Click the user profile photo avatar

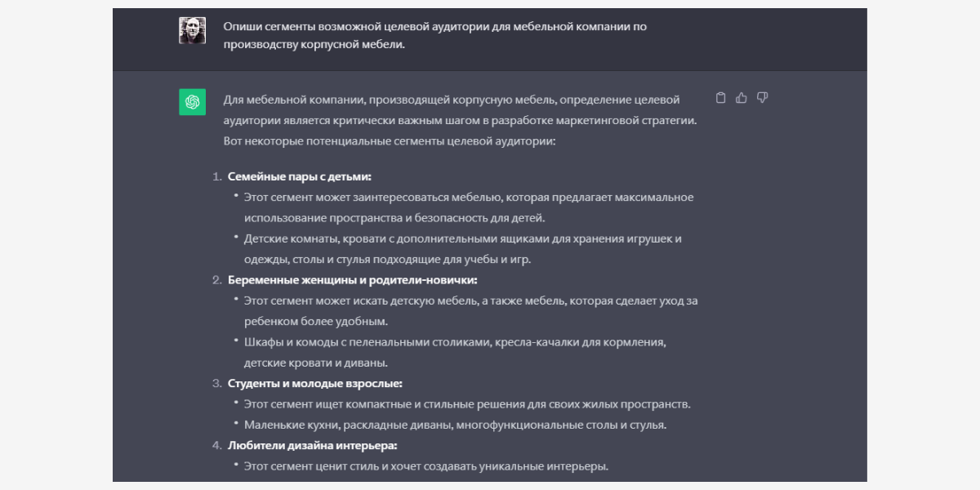192,30
